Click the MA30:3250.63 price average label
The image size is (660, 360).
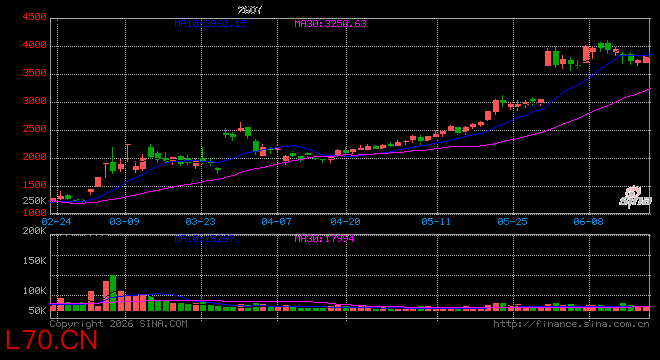pyautogui.click(x=330, y=24)
